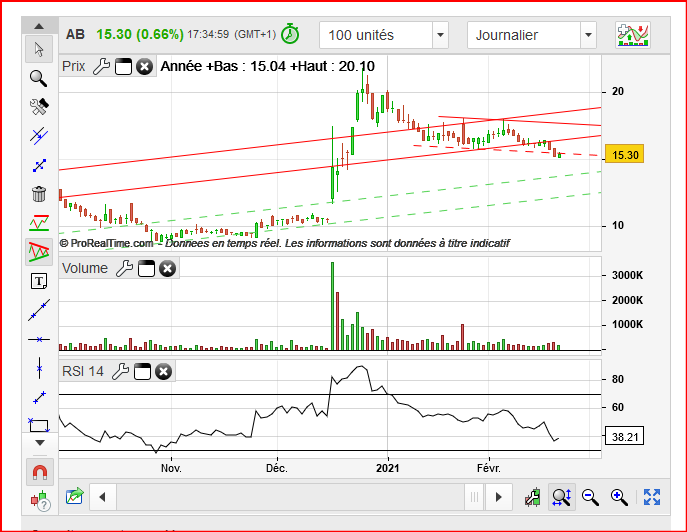Click the add indicator chart icon
This screenshot has width=687, height=532.
[x=631, y=34]
